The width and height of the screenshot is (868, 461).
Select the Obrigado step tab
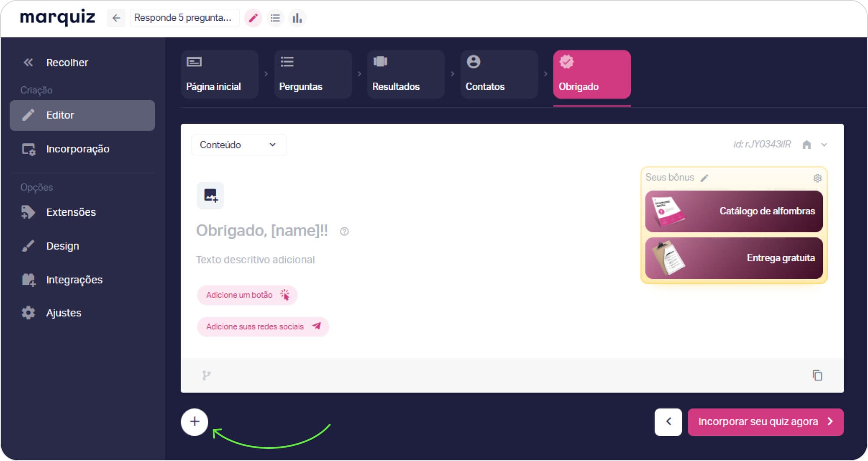pyautogui.click(x=592, y=74)
